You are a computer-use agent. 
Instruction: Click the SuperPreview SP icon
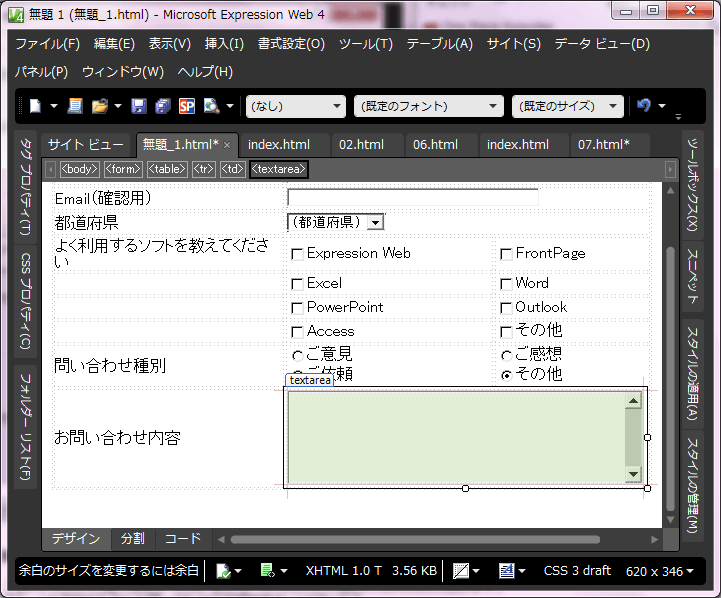[187, 106]
